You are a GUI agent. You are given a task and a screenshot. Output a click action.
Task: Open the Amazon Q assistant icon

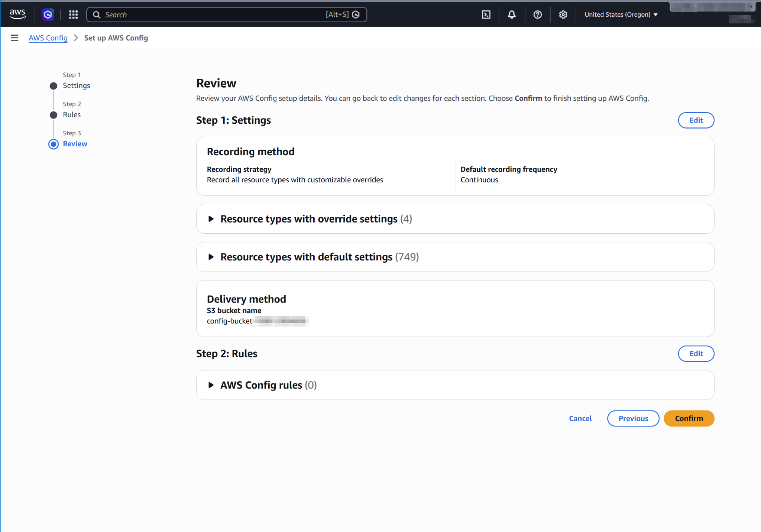click(48, 14)
